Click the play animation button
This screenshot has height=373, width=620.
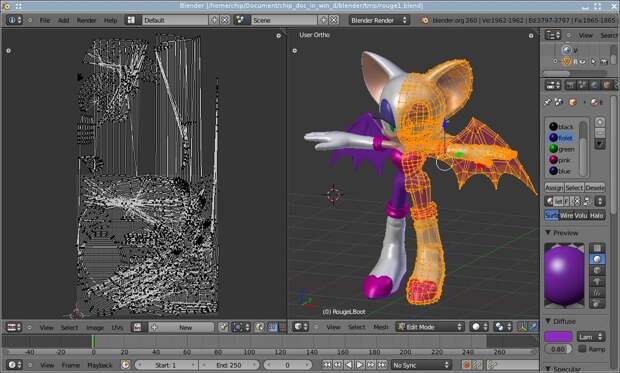tap(360, 365)
